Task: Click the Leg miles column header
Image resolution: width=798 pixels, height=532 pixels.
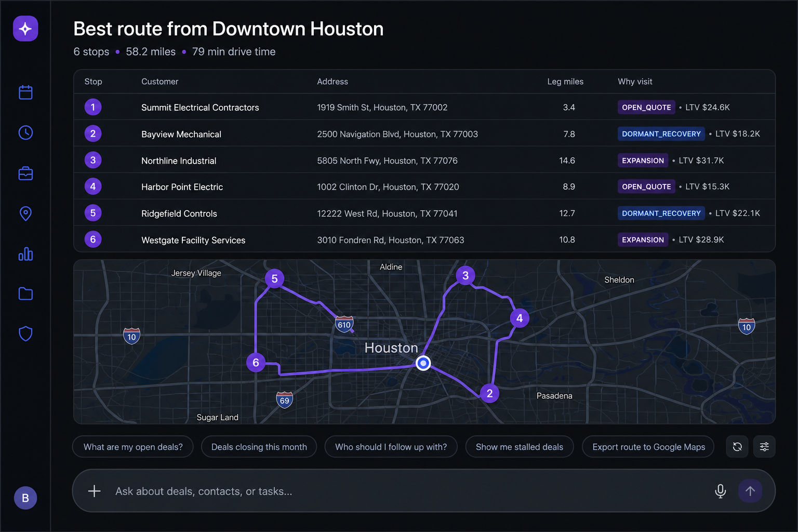Action: 565,82
